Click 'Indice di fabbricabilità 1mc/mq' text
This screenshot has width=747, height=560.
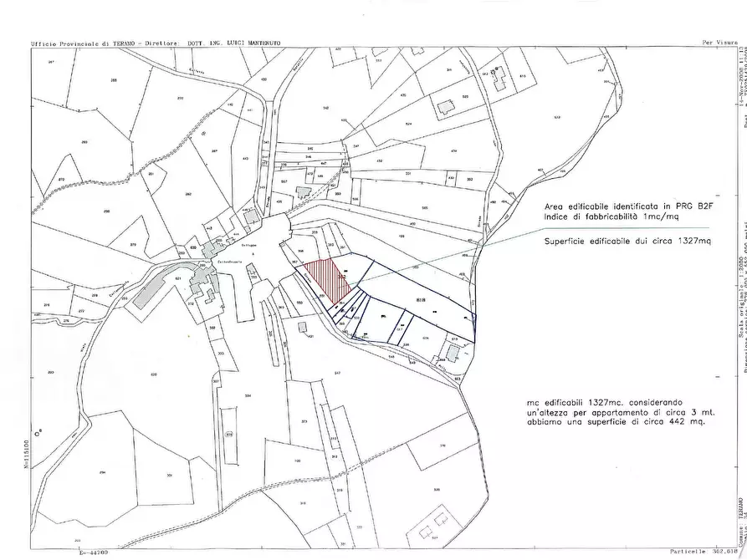point(600,216)
